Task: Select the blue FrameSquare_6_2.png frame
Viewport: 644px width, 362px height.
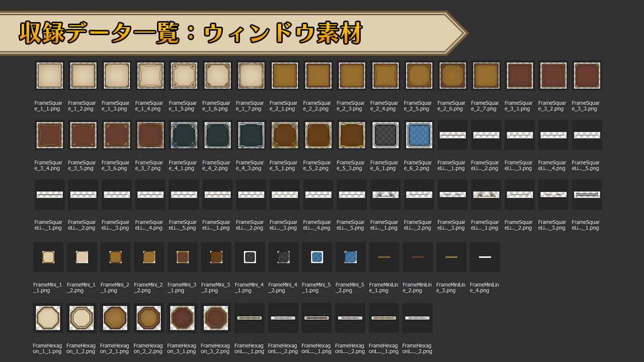Action: pos(419,135)
